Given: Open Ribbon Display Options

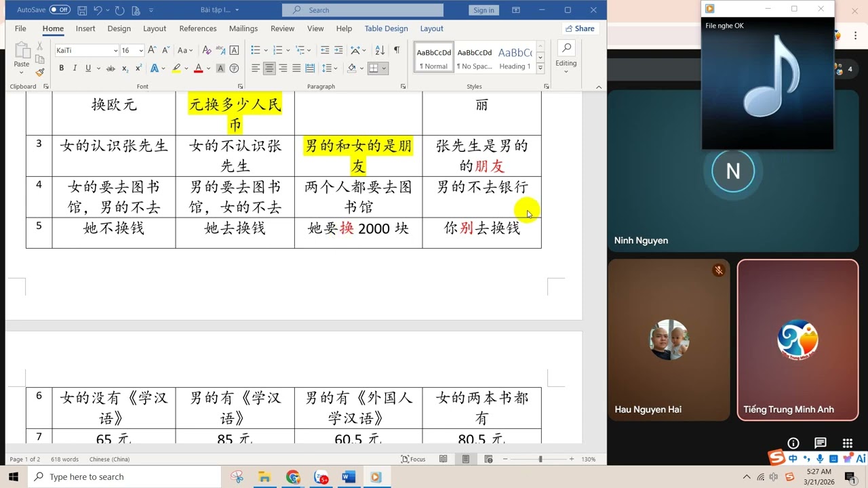Looking at the screenshot, I should 516,10.
